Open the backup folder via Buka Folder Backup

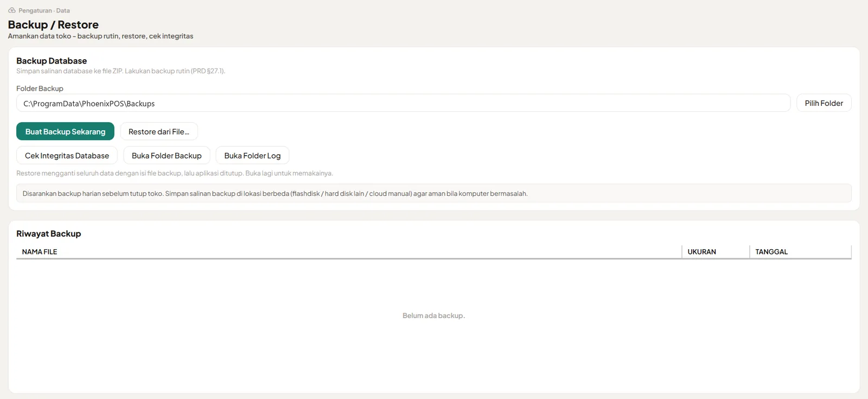167,155
